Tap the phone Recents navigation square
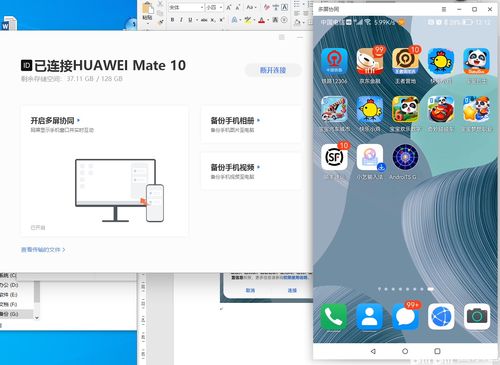 tap(437, 351)
